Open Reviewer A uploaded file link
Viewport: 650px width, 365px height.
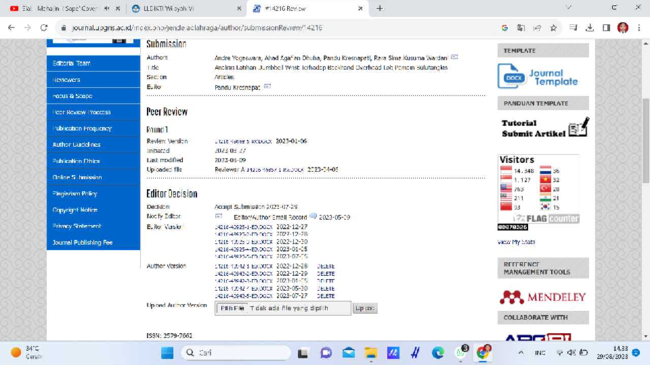(275, 169)
